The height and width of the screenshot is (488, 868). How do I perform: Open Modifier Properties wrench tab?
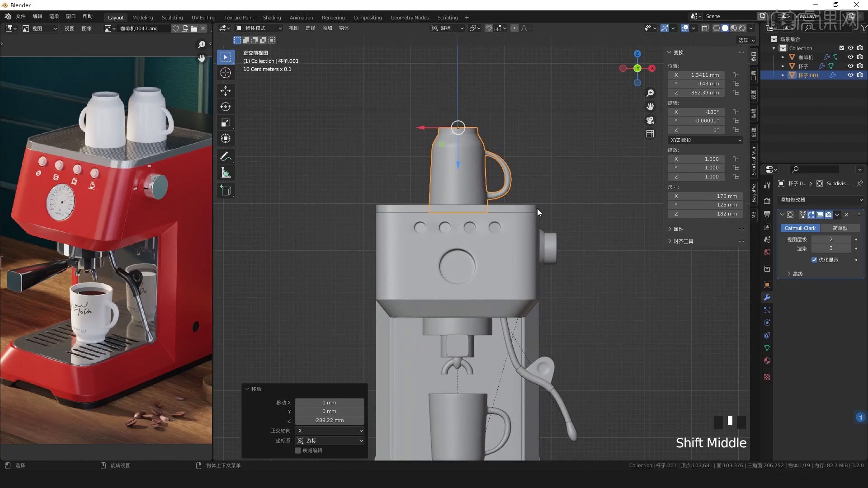pos(767,297)
